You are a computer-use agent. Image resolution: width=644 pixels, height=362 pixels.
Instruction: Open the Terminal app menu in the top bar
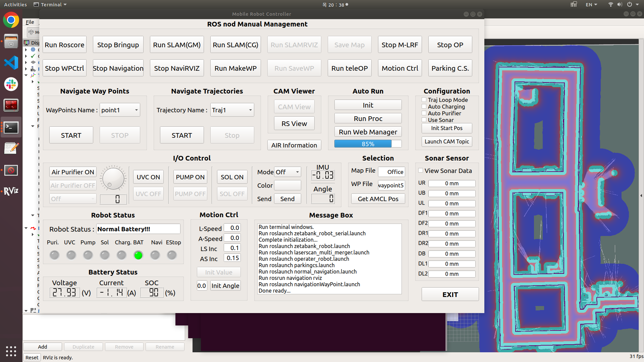(x=50, y=5)
